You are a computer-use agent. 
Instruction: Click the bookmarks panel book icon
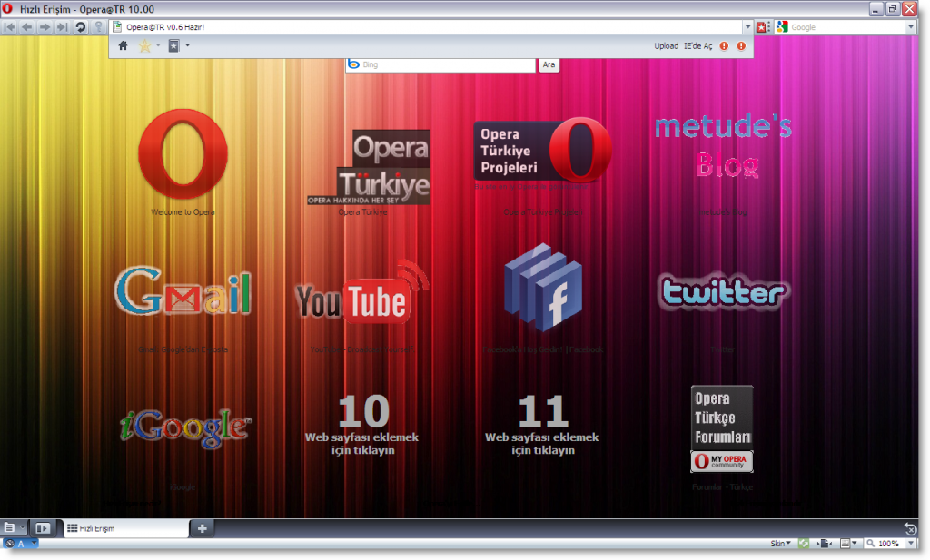173,45
